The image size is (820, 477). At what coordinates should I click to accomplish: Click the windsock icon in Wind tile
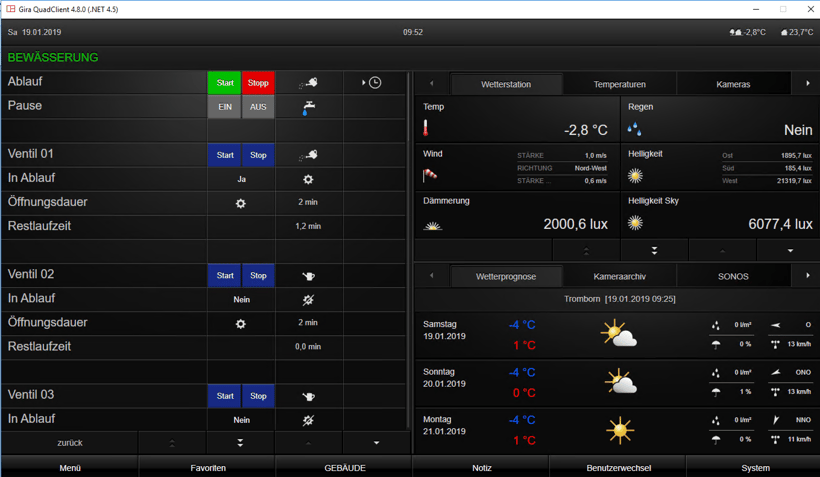point(430,175)
